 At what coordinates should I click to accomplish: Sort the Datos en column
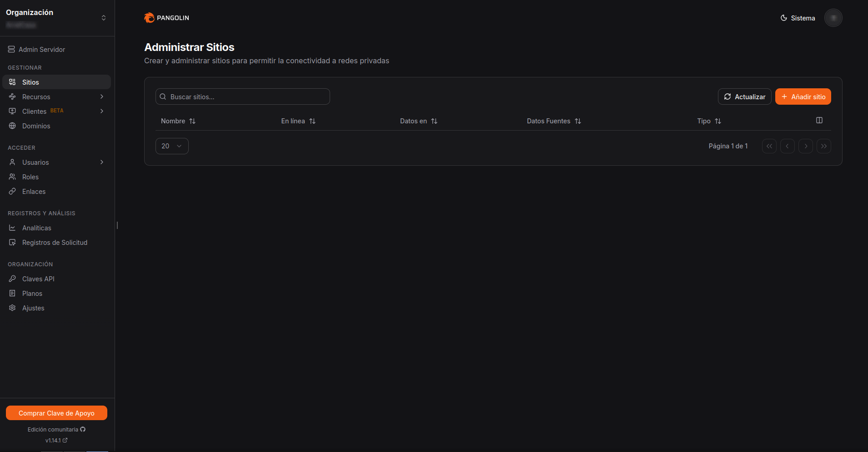[x=434, y=121]
